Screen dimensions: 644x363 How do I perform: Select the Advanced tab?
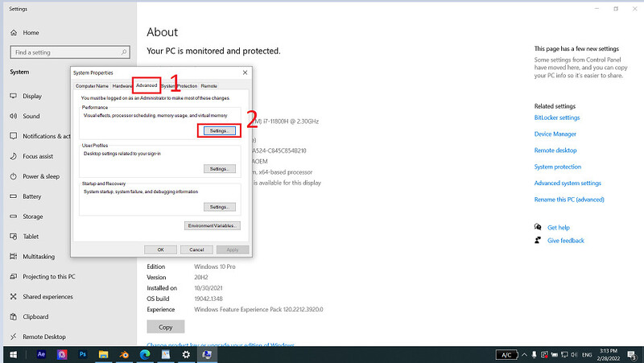(147, 85)
